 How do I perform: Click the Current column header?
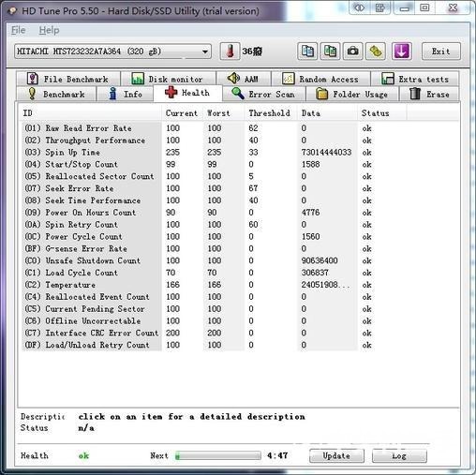point(183,113)
